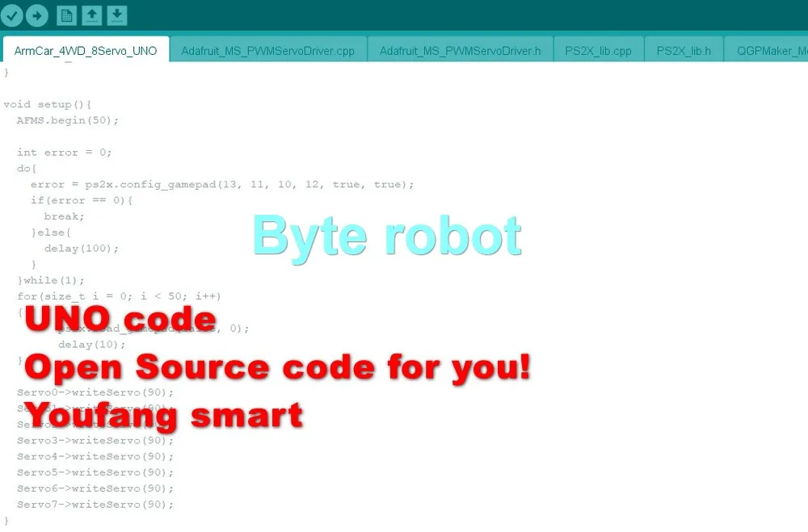Screen dimensions: 808x532
Task: Click the line "AFMS.begin(50);"
Action: (x=68, y=120)
